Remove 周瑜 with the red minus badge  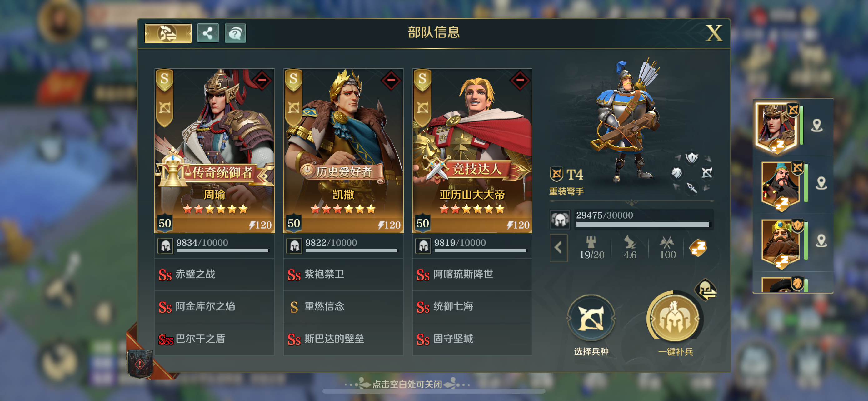(x=262, y=80)
